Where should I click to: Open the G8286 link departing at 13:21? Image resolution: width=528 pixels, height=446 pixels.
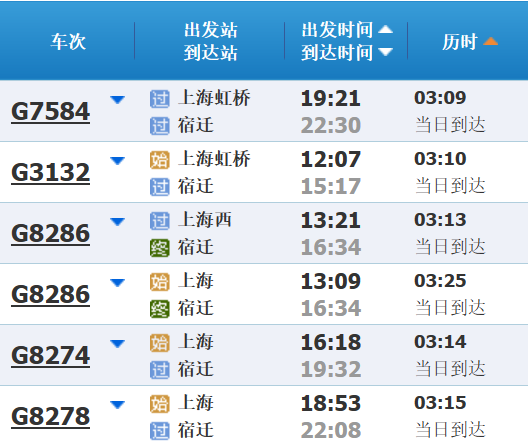tap(51, 233)
